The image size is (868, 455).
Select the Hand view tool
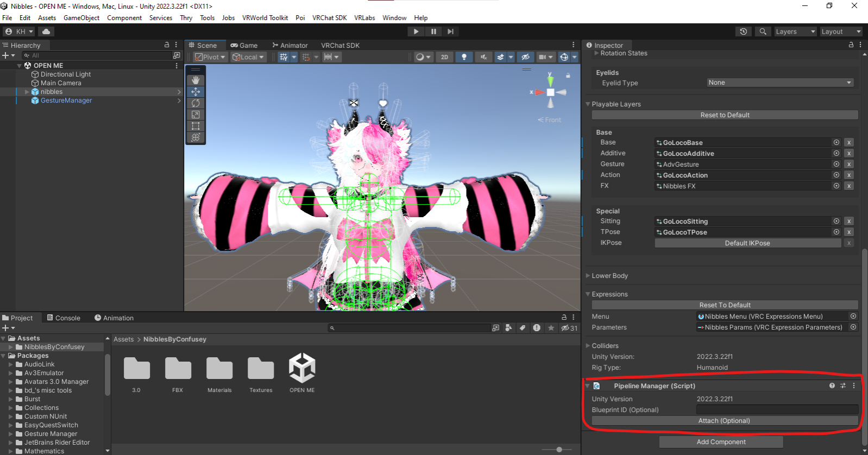pos(196,80)
